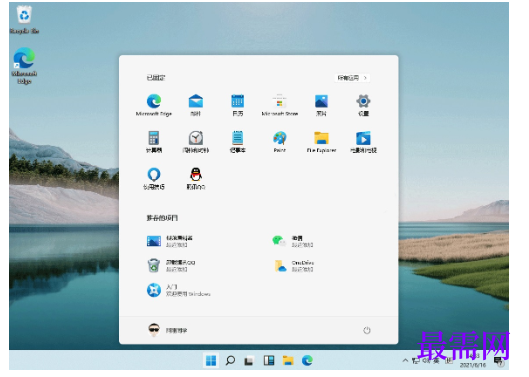Screen dimensions: 529x377
Task: Open the Mail app in Start menu
Action: [196, 105]
